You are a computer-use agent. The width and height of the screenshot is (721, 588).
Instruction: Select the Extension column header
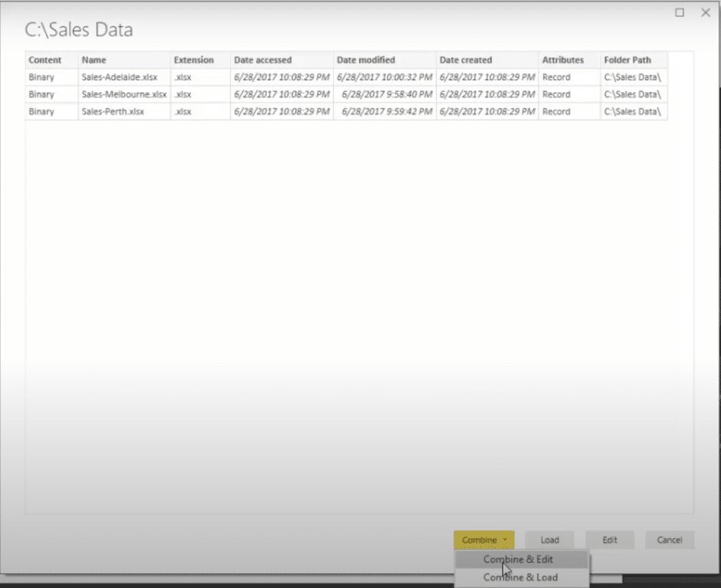200,61
